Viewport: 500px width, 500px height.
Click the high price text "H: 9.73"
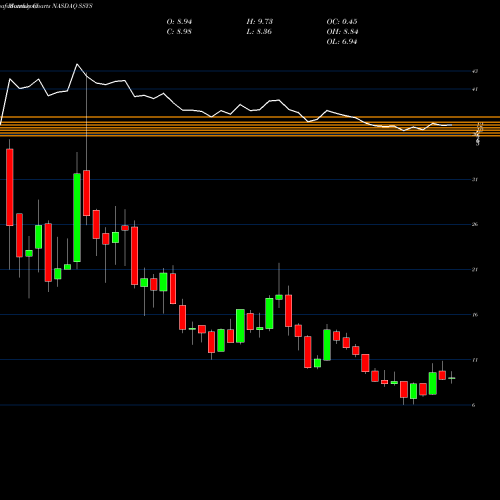click(x=260, y=22)
